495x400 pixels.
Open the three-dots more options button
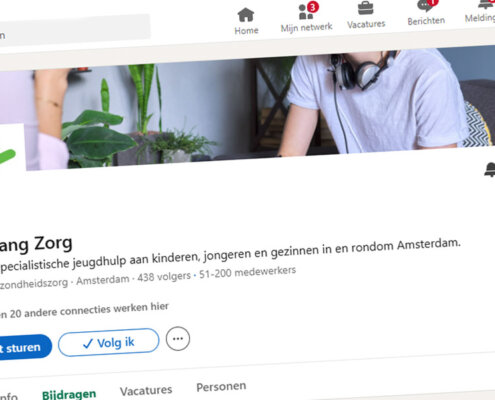178,339
